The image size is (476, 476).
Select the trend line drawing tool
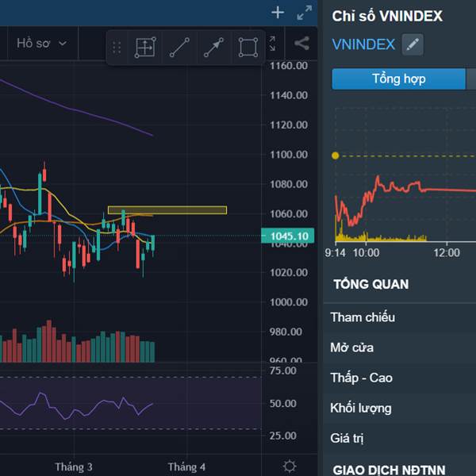coord(179,48)
